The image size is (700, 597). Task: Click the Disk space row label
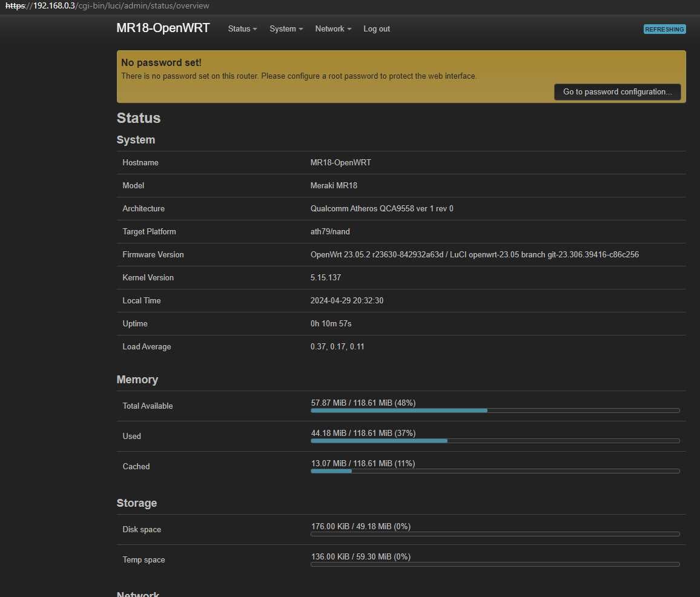142,530
